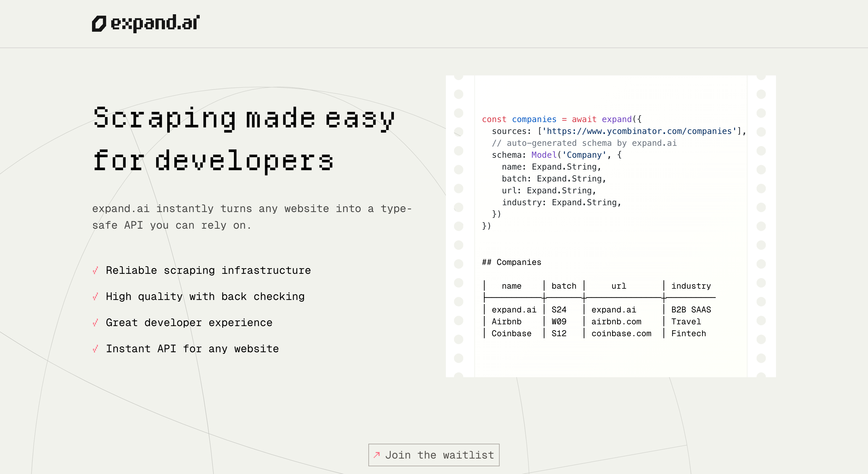Click checkmark beside Instant API for any website
This screenshot has width=868, height=474.
95,349
